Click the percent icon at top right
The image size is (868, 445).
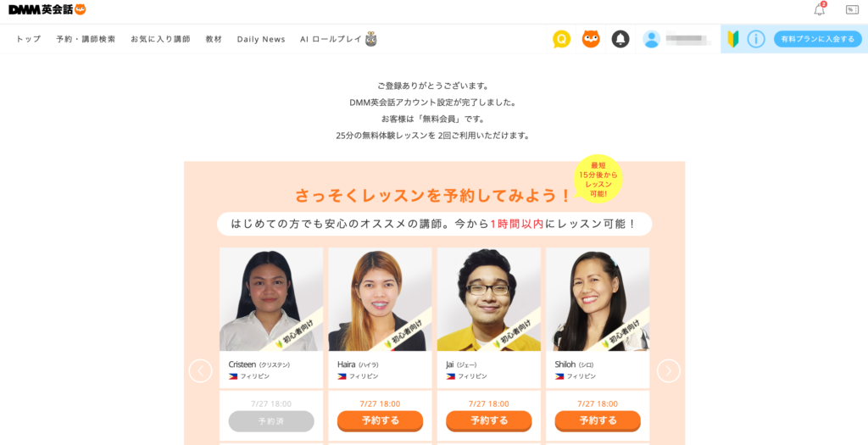[852, 9]
